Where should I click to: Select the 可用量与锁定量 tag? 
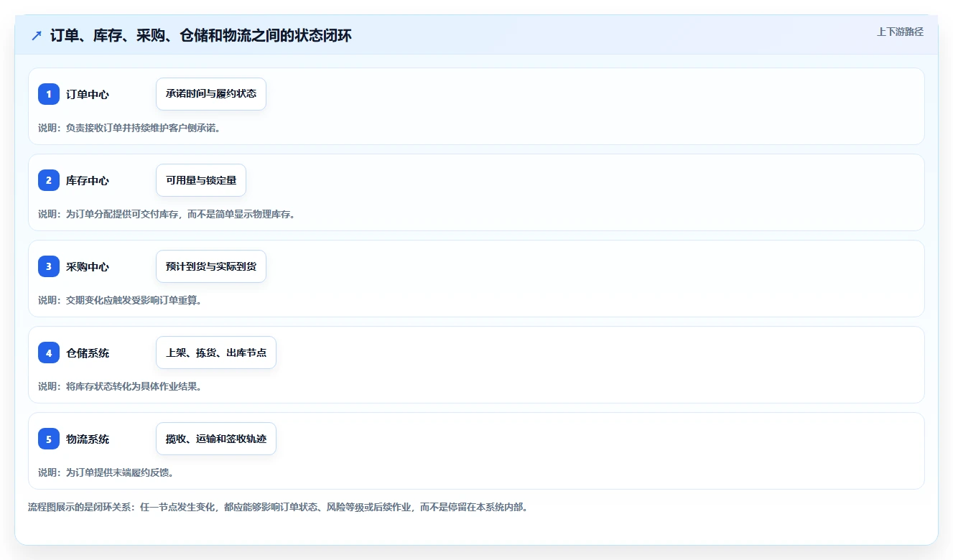201,180
